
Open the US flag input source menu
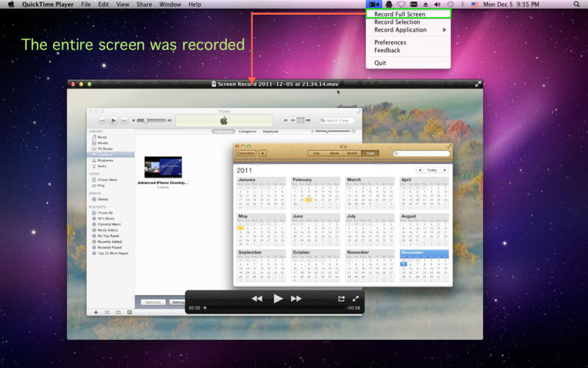click(475, 4)
